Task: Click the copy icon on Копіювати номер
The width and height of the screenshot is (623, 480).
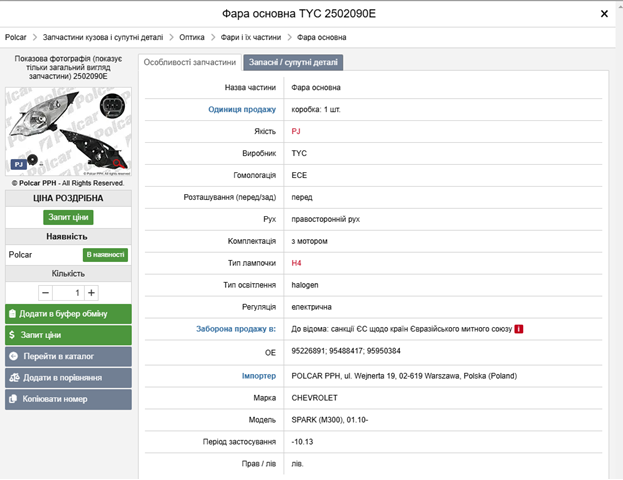Action: 13,399
